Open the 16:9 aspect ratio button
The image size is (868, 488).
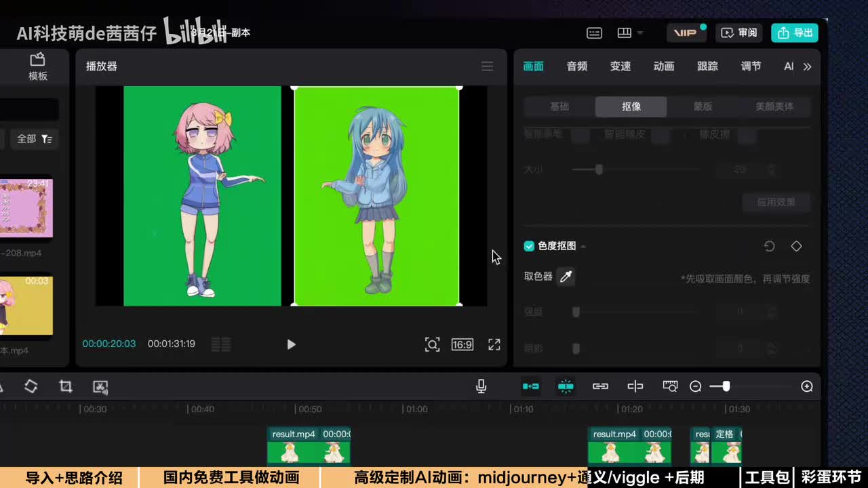pos(462,344)
